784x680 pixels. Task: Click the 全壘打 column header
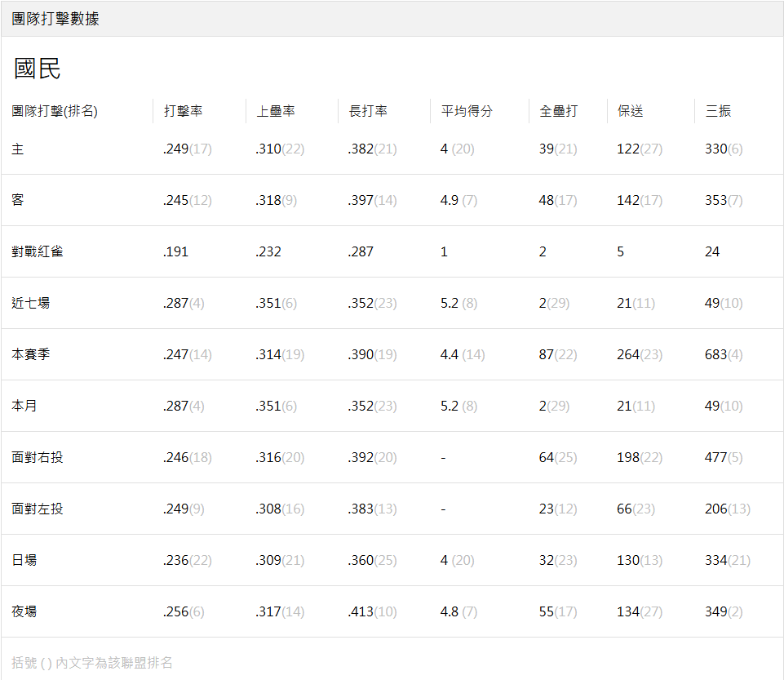[x=559, y=111]
